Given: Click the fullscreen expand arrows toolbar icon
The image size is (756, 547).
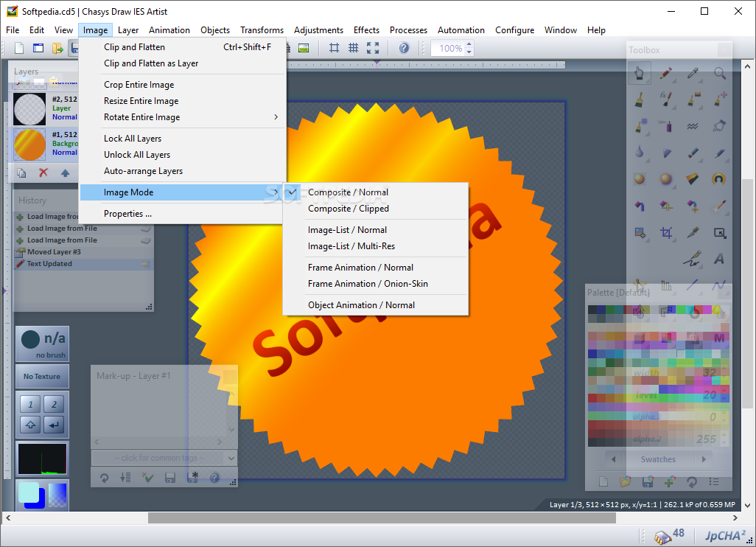Looking at the screenshot, I should [x=373, y=48].
